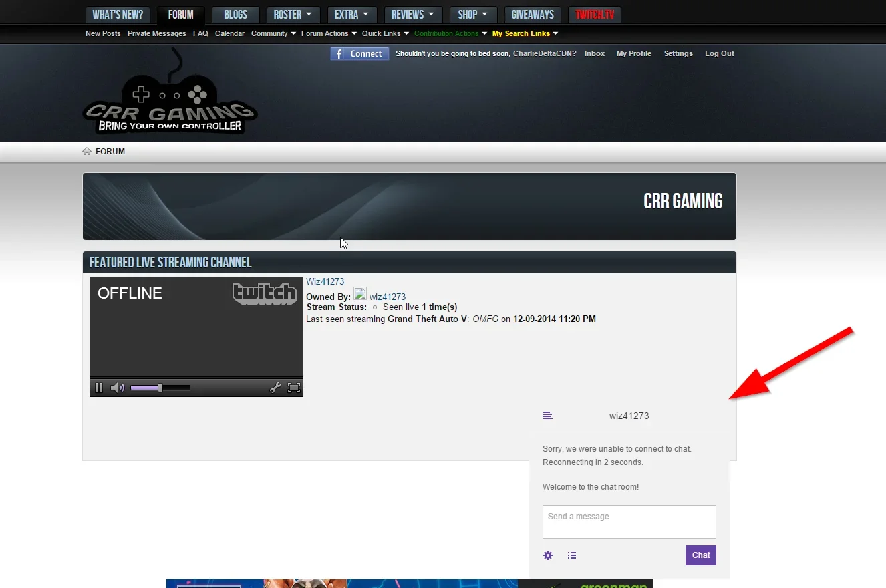Mute the Twitch player volume
Screen dimensions: 886x588
(118, 388)
